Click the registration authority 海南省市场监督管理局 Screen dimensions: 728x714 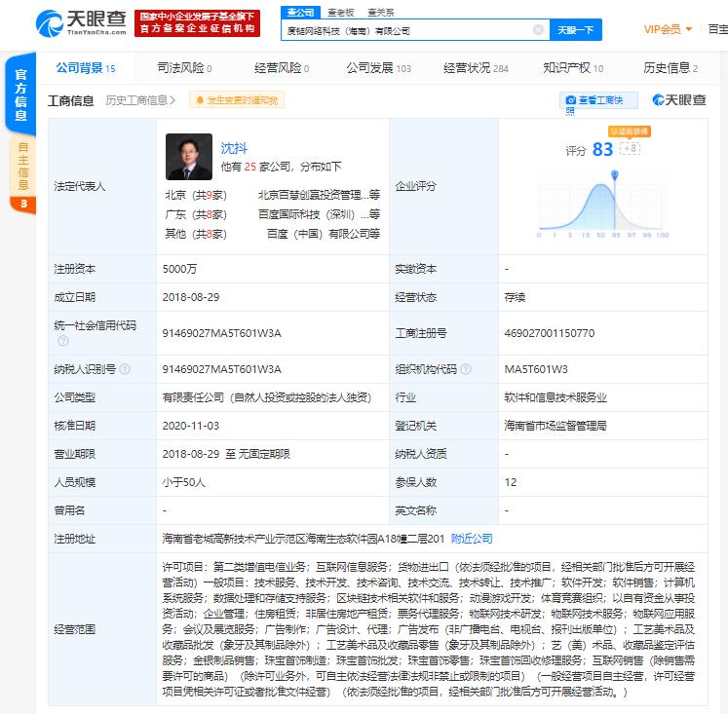point(556,426)
